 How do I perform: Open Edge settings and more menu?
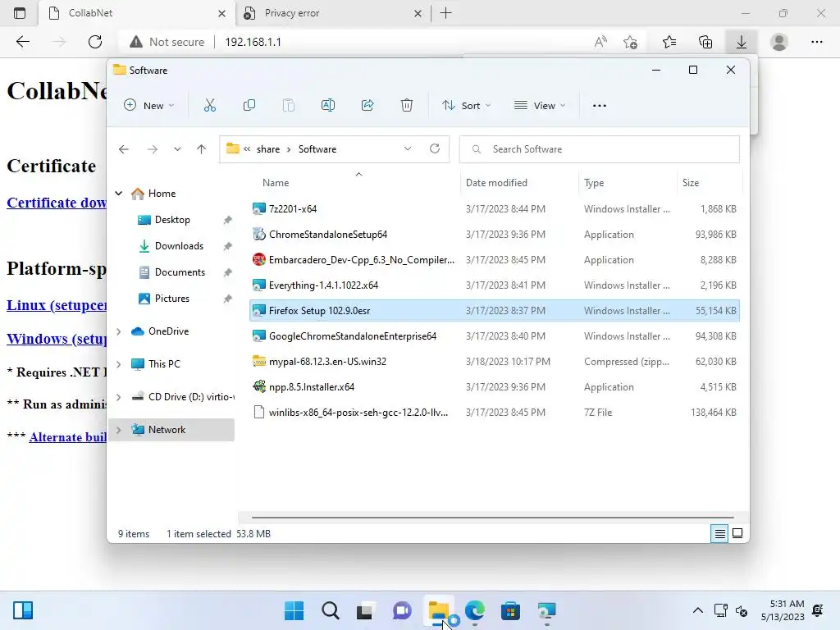pos(816,42)
